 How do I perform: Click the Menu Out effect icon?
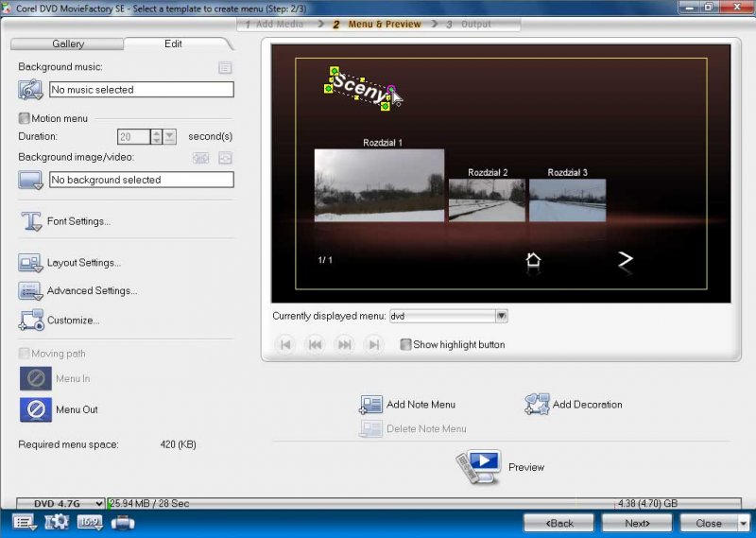point(35,409)
